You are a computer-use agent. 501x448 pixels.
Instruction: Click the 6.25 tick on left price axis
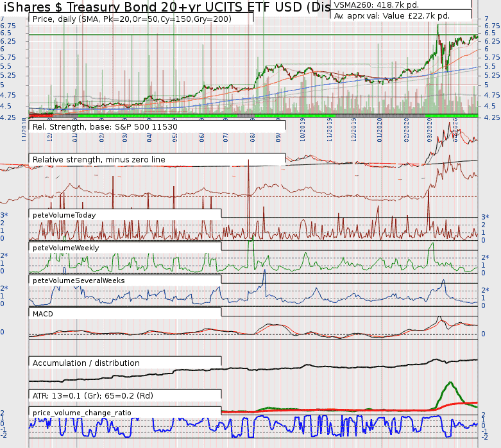pos(8,41)
